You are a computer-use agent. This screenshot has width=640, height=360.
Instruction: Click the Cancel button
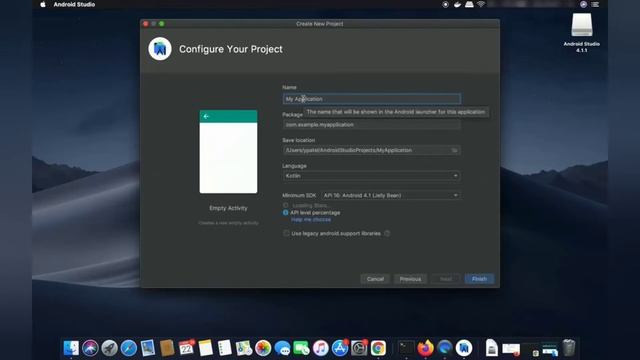[x=375, y=279]
